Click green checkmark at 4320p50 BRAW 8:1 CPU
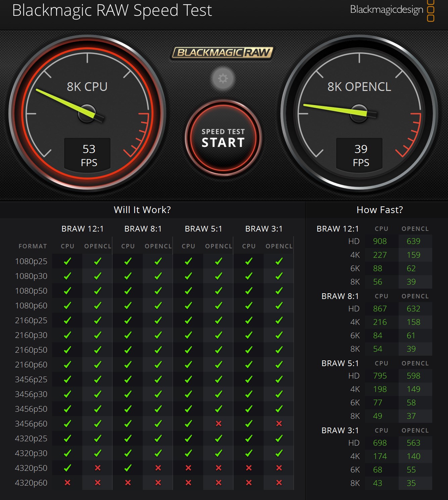The width and height of the screenshot is (448, 500). point(128,468)
